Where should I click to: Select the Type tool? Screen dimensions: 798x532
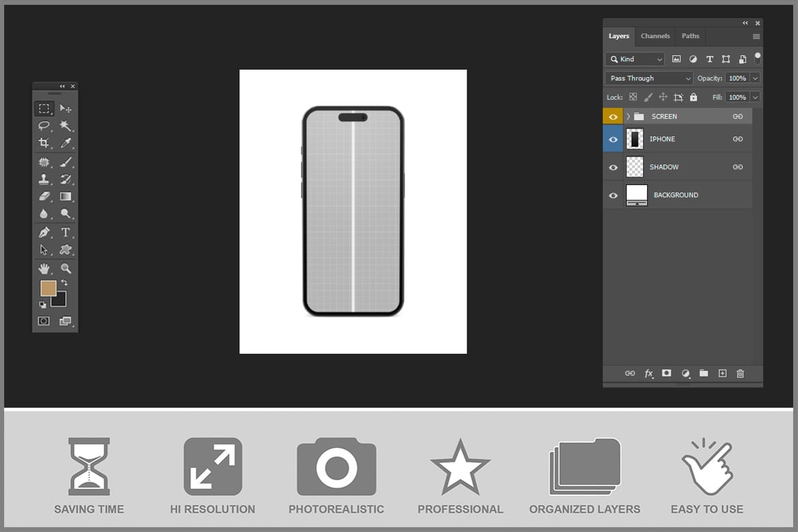tap(65, 232)
